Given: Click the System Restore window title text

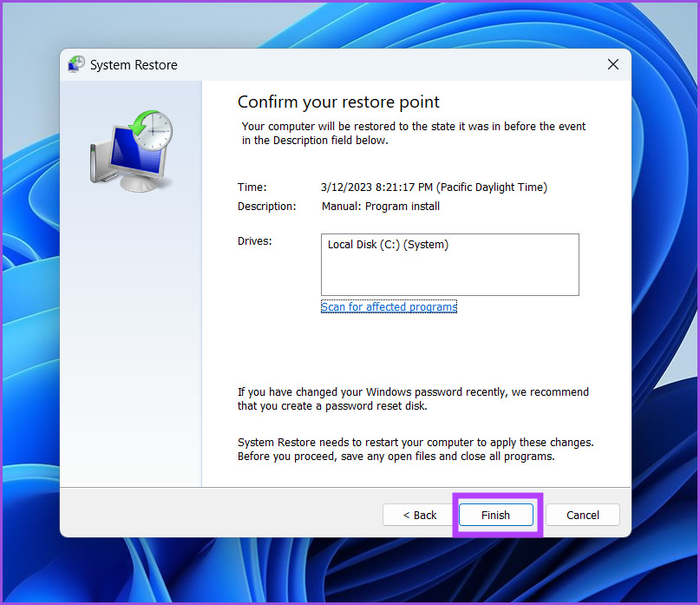Looking at the screenshot, I should 134,65.
